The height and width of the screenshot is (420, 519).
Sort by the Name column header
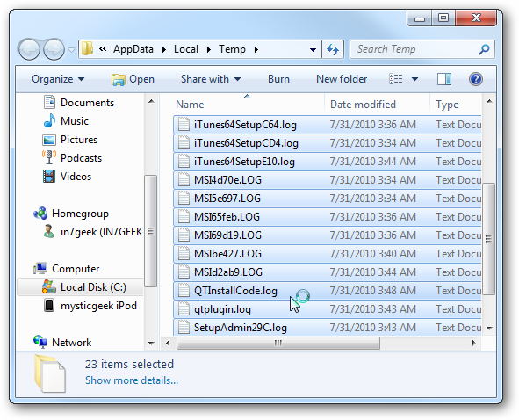tap(190, 105)
